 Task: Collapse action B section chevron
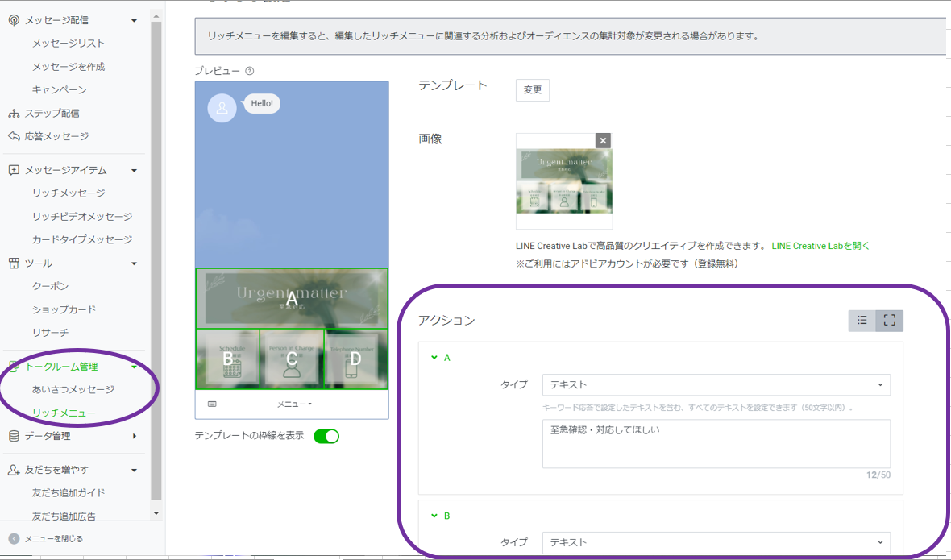tap(434, 516)
